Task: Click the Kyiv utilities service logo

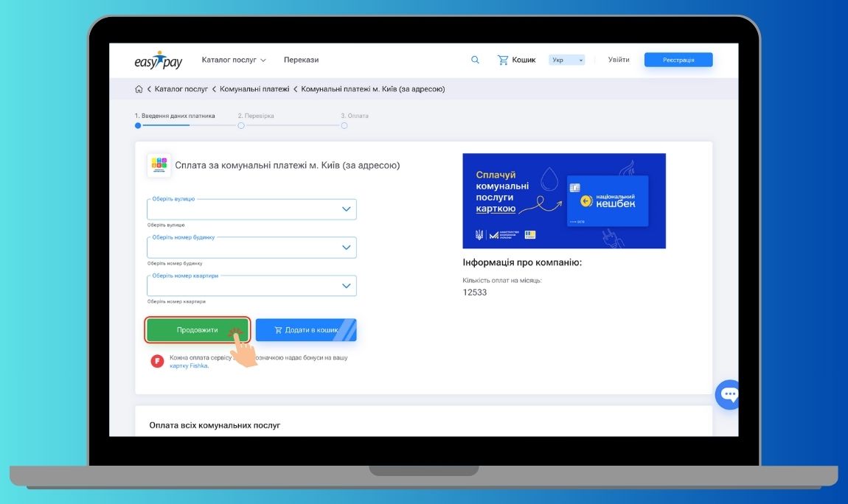Action: (x=159, y=165)
